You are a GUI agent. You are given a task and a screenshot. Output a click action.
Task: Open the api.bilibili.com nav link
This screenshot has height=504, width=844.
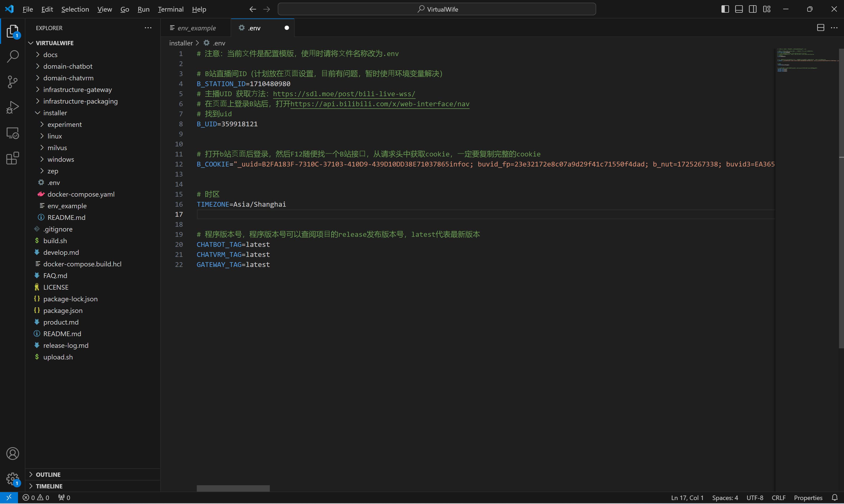coord(380,104)
